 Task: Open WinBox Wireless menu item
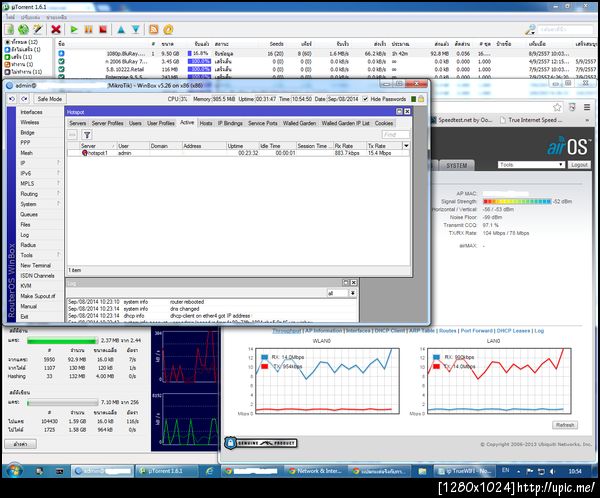pyautogui.click(x=30, y=122)
